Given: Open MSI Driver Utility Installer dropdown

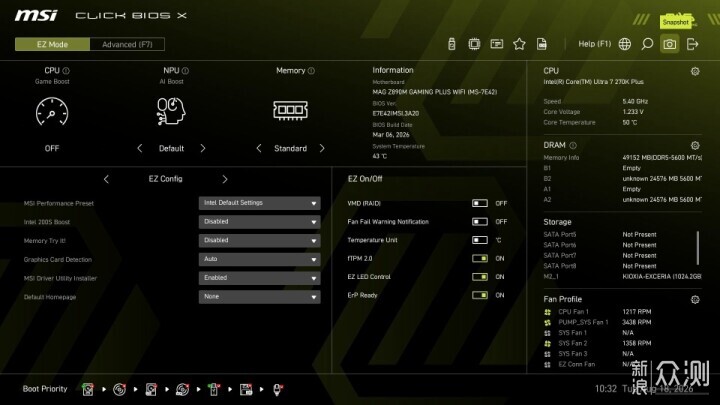Looking at the screenshot, I should point(259,278).
